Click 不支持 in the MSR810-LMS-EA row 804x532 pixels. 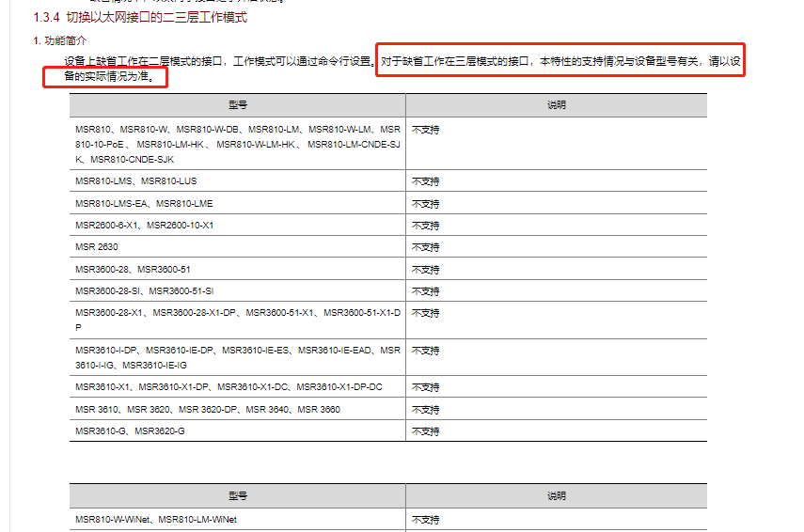point(426,204)
